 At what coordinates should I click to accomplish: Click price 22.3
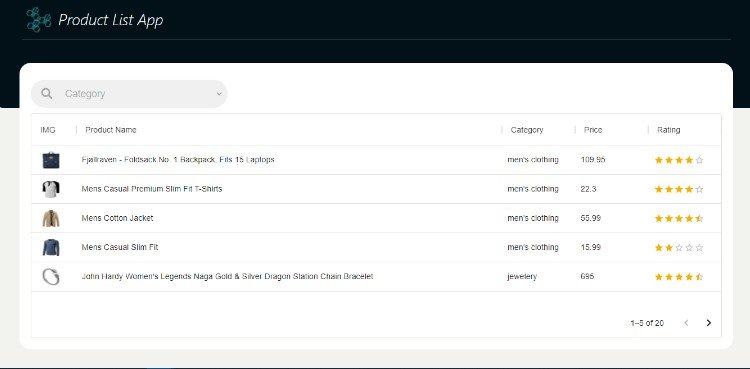pyautogui.click(x=588, y=189)
